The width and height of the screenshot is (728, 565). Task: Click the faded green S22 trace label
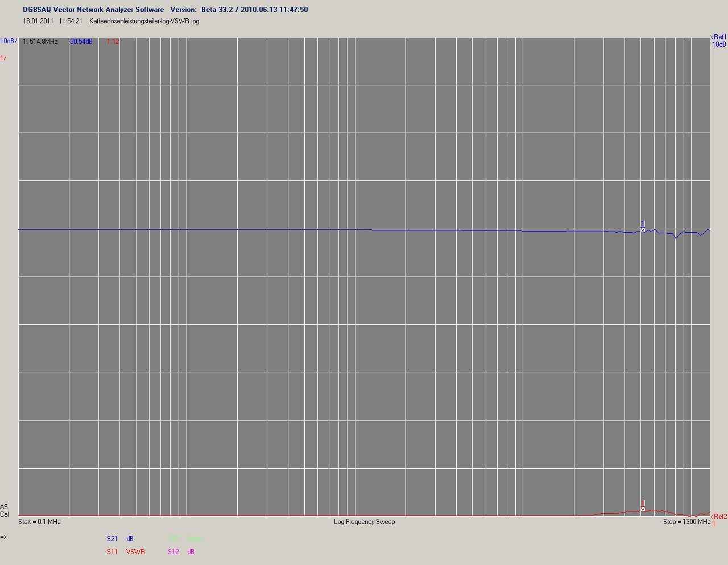173,539
